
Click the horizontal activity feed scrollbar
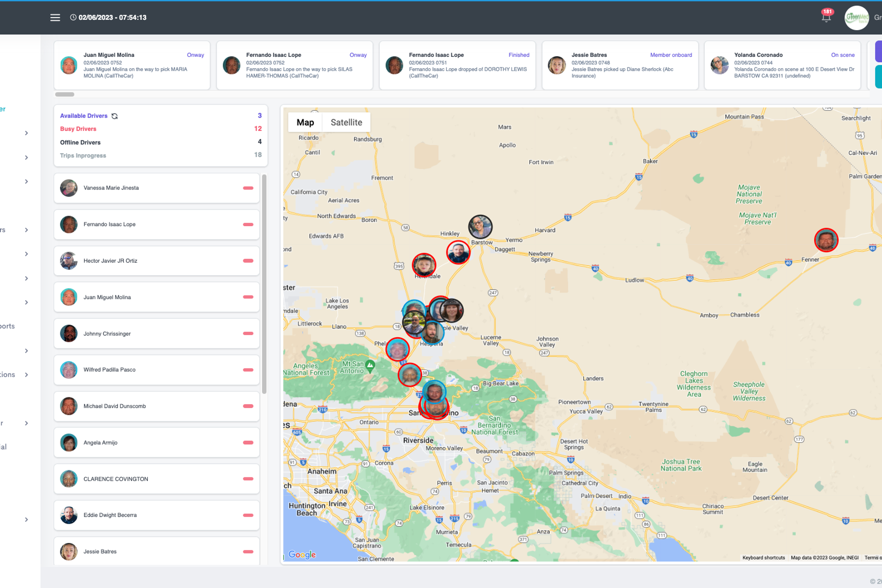tap(65, 94)
